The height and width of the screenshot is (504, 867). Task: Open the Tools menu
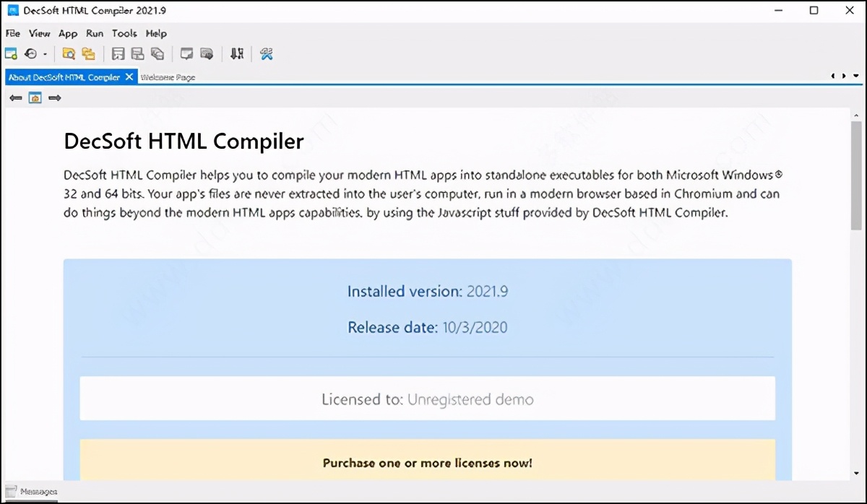click(124, 33)
